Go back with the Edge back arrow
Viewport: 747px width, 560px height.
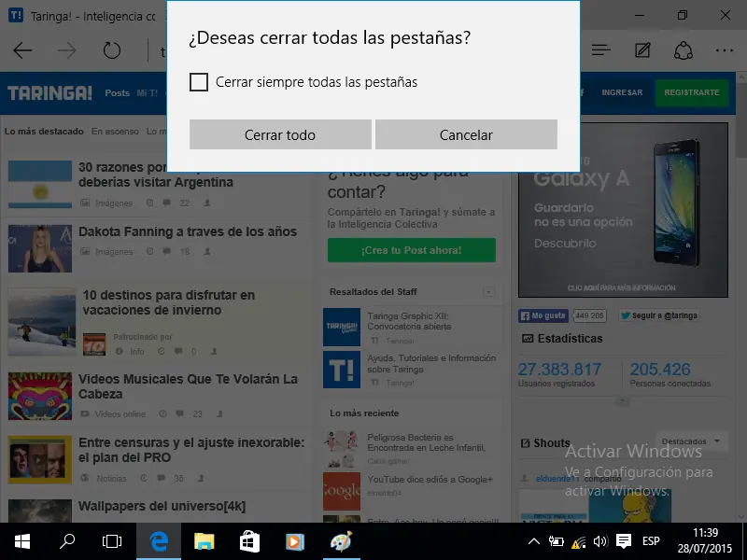22,50
